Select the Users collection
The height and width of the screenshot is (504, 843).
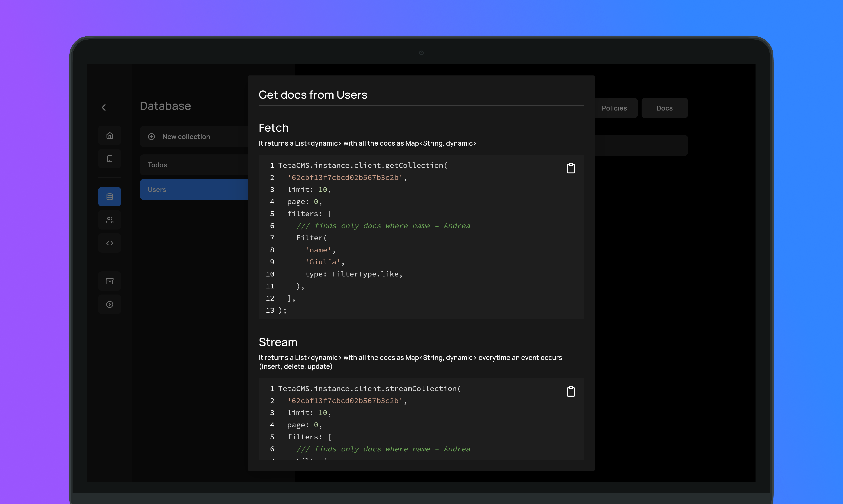click(194, 189)
